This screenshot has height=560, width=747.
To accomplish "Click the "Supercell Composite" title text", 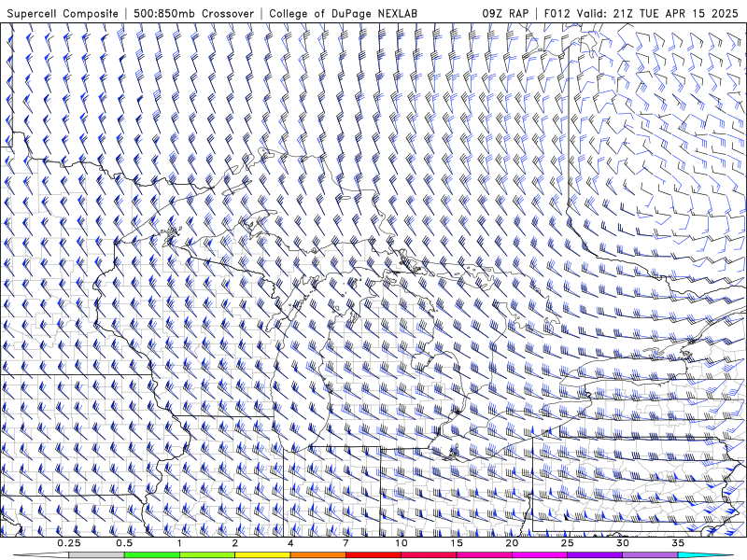I will [x=63, y=14].
